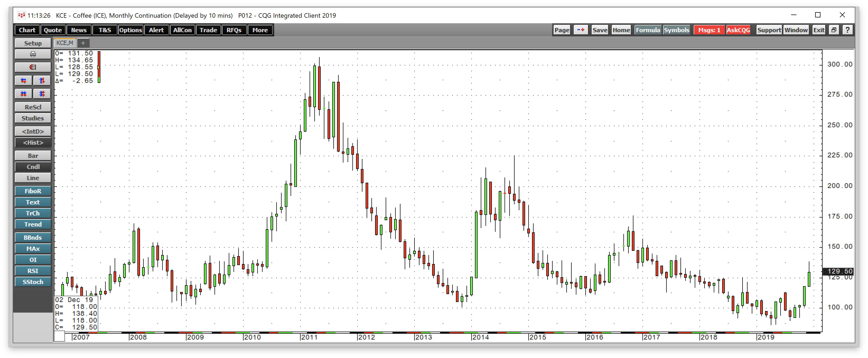This screenshot has height=358, width=868.
Task: Click the vertical compress arrows icon
Action: point(42,94)
